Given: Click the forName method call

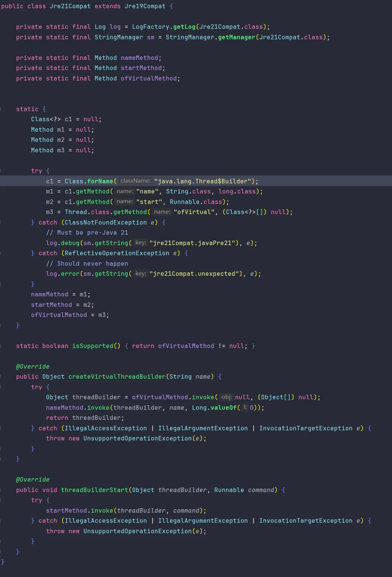Looking at the screenshot, I should click(100, 181).
